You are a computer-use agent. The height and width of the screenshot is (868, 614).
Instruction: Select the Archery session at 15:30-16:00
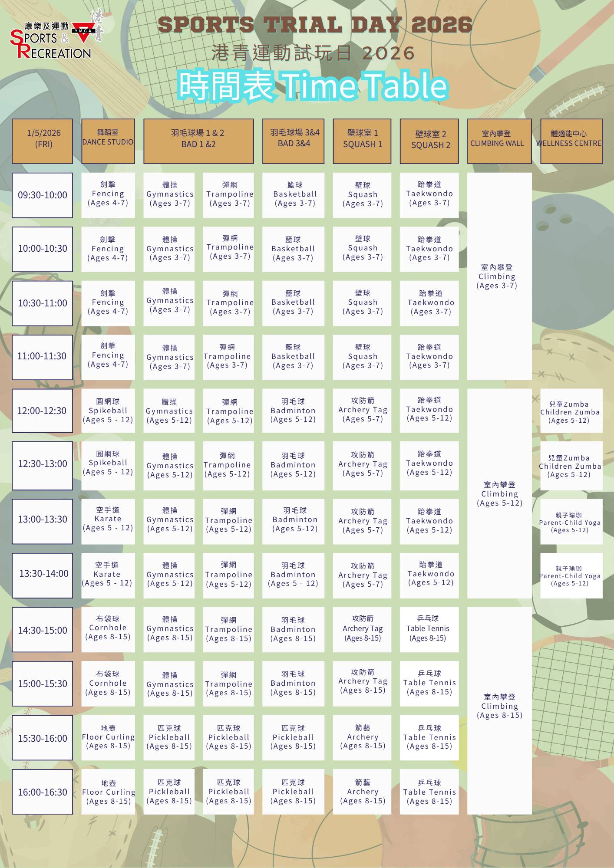(x=362, y=737)
